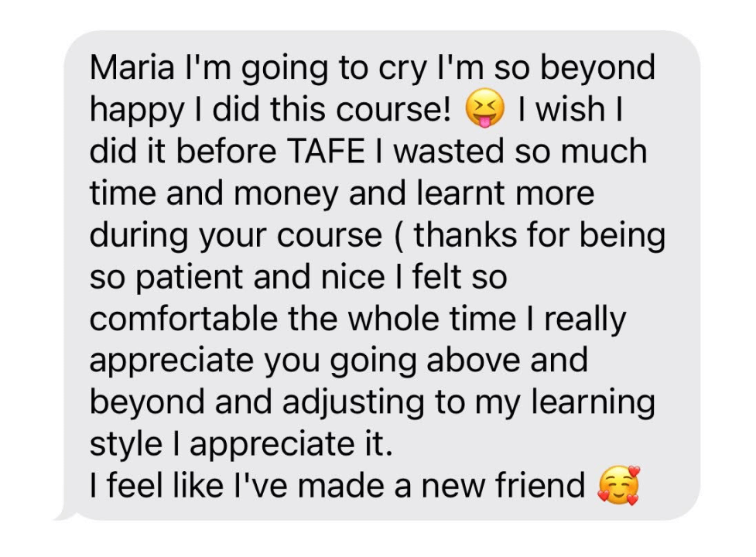
Task: Click the word "style" in the message
Action: point(126,445)
